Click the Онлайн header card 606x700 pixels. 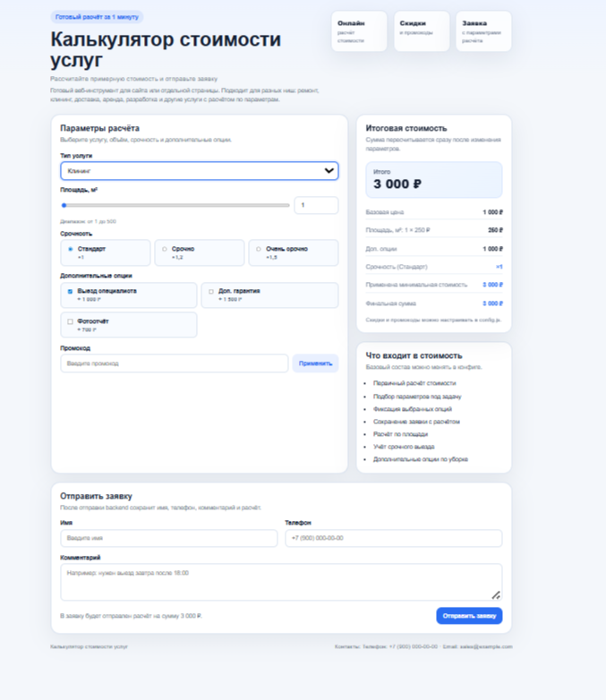coord(359,31)
